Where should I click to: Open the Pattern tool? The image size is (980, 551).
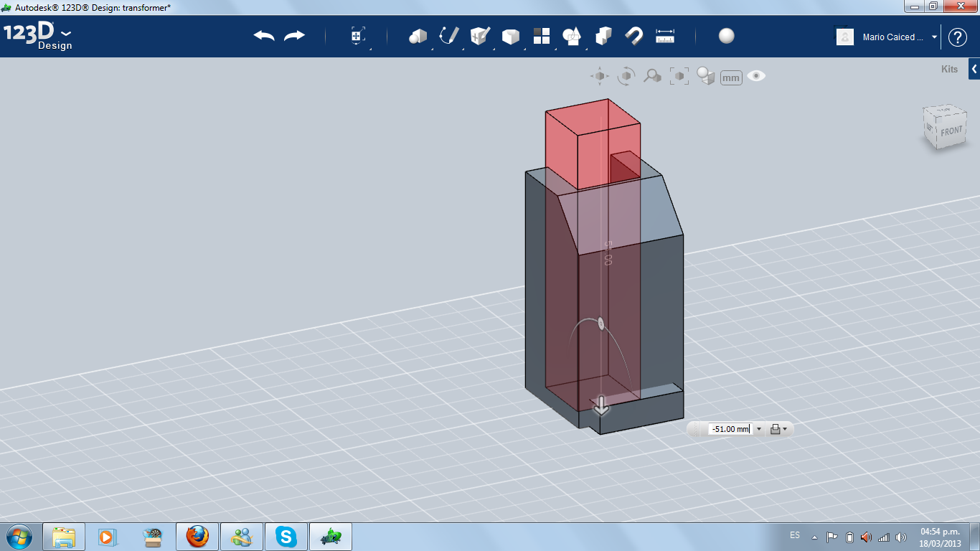click(542, 36)
